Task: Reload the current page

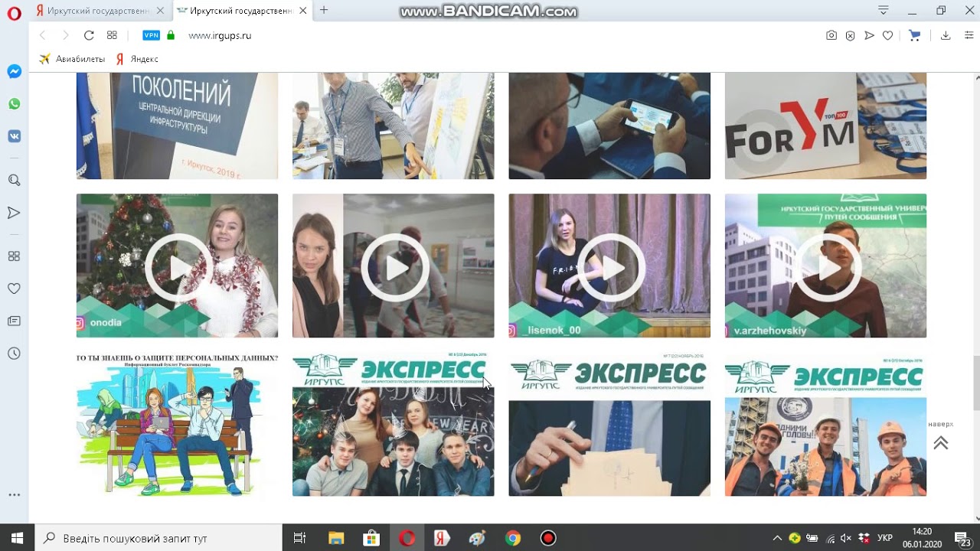Action: coord(89,35)
